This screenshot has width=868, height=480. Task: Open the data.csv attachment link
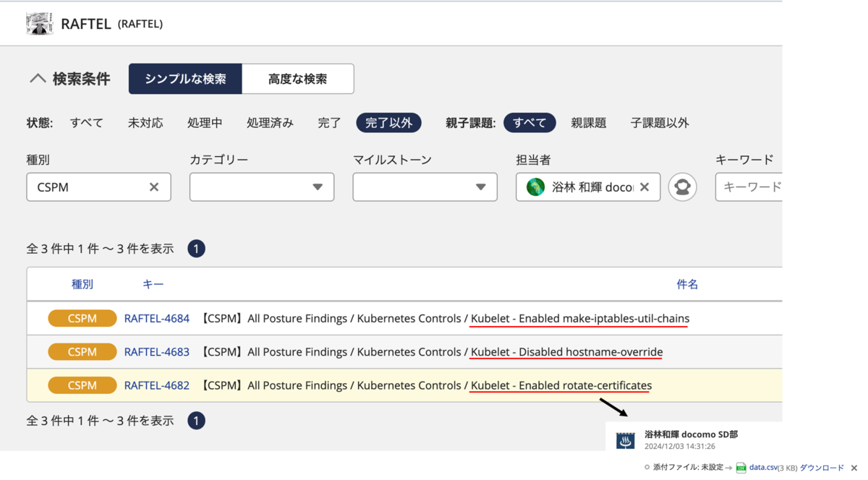click(763, 468)
